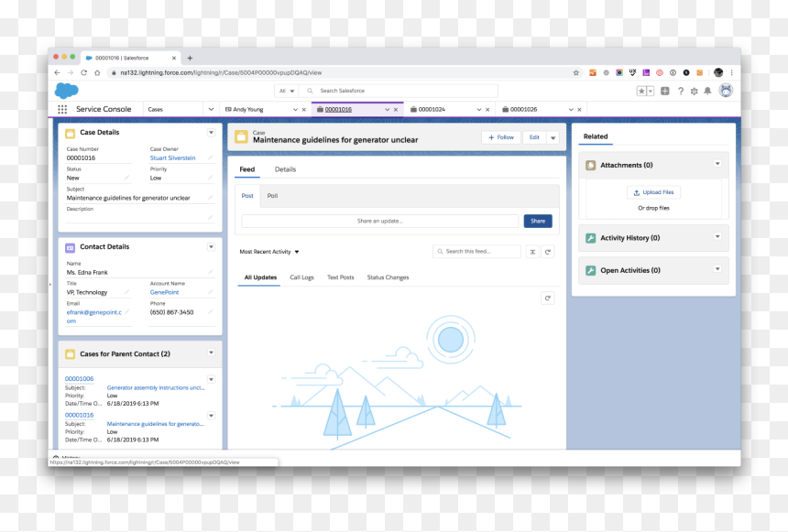The image size is (788, 532).
Task: Open the GenePoint account link
Action: pos(164,292)
